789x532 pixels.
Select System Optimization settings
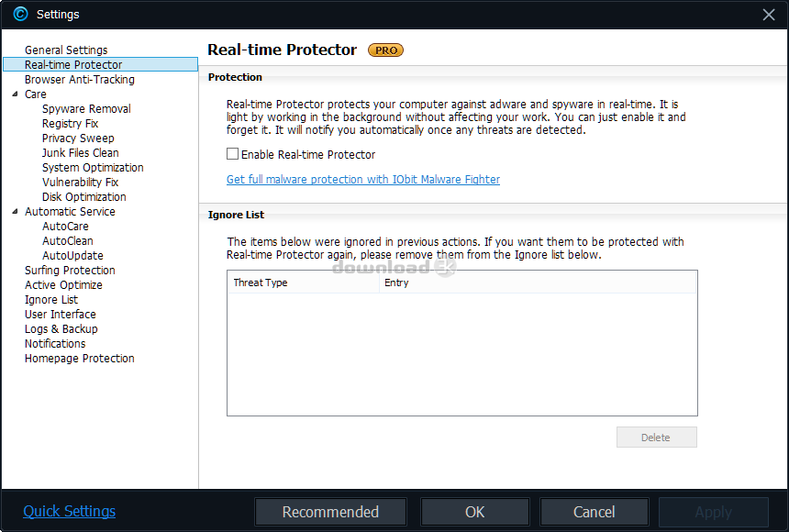pyautogui.click(x=93, y=168)
